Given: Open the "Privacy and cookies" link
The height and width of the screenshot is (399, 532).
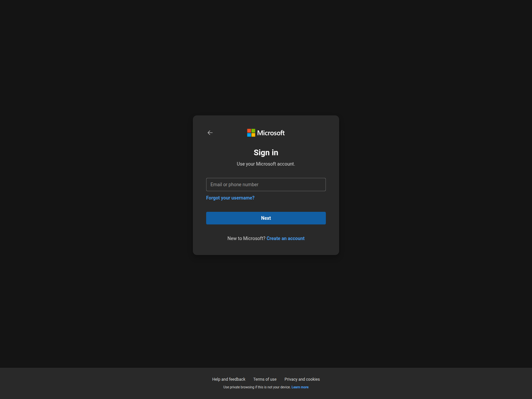Looking at the screenshot, I should point(302,379).
